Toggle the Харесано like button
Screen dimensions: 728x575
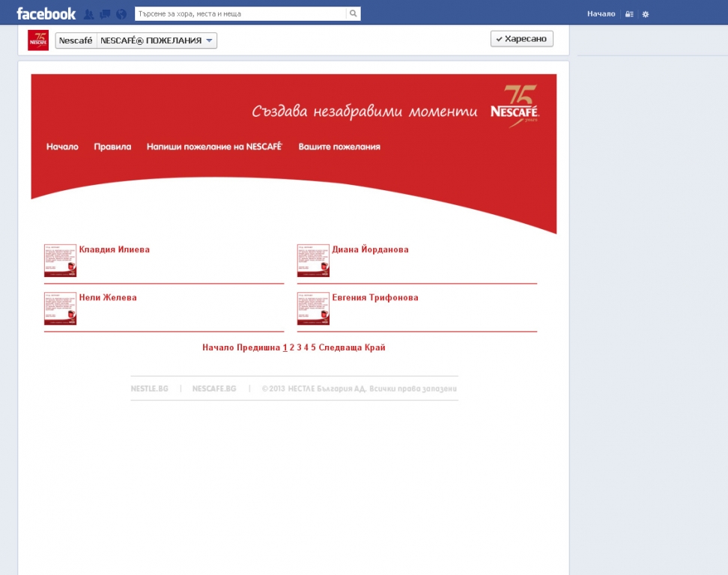(522, 39)
